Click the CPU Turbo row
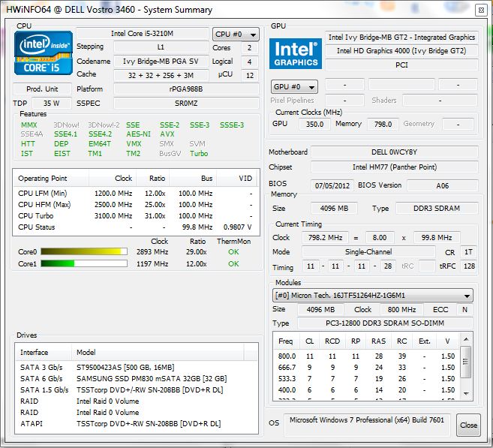The height and width of the screenshot is (448, 493). click(136, 216)
